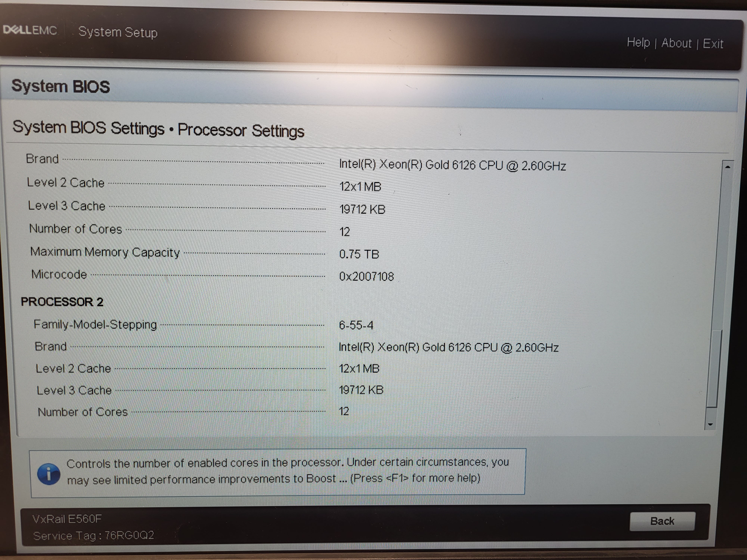This screenshot has height=560, width=747.
Task: Select Processor 2 Level 3 Cache label
Action: (74, 390)
